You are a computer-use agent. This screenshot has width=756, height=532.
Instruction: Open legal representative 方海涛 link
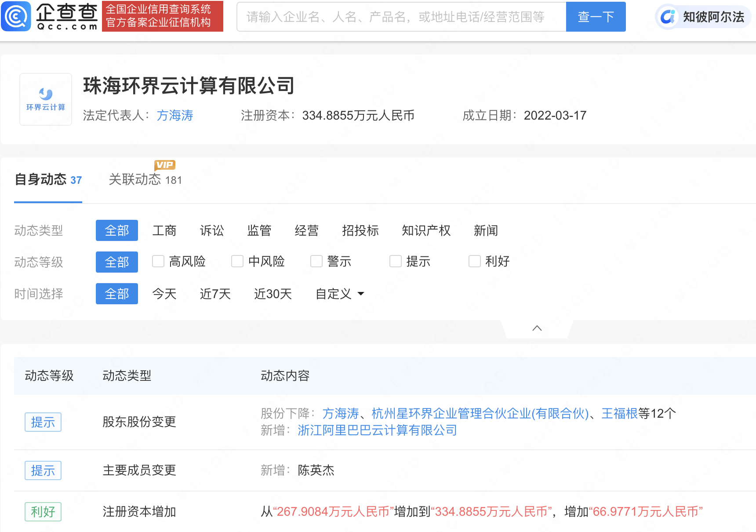pyautogui.click(x=175, y=115)
